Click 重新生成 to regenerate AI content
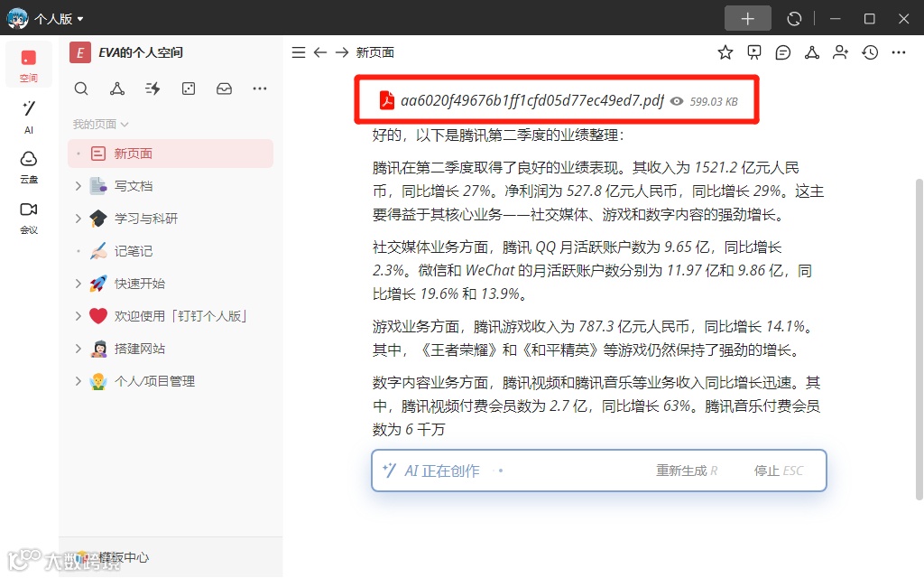The image size is (924, 578). [687, 471]
